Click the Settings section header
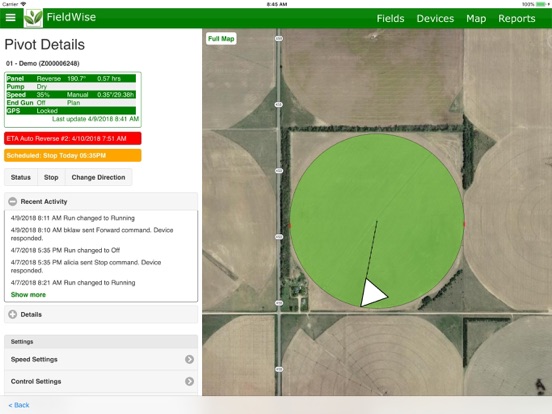Image resolution: width=552 pixels, height=414 pixels. (101, 341)
